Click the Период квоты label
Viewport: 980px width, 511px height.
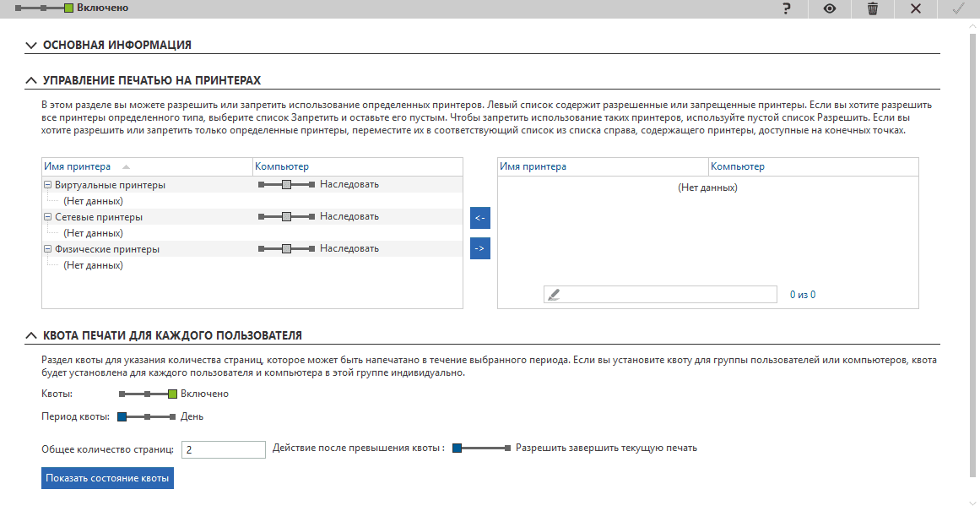coord(76,416)
